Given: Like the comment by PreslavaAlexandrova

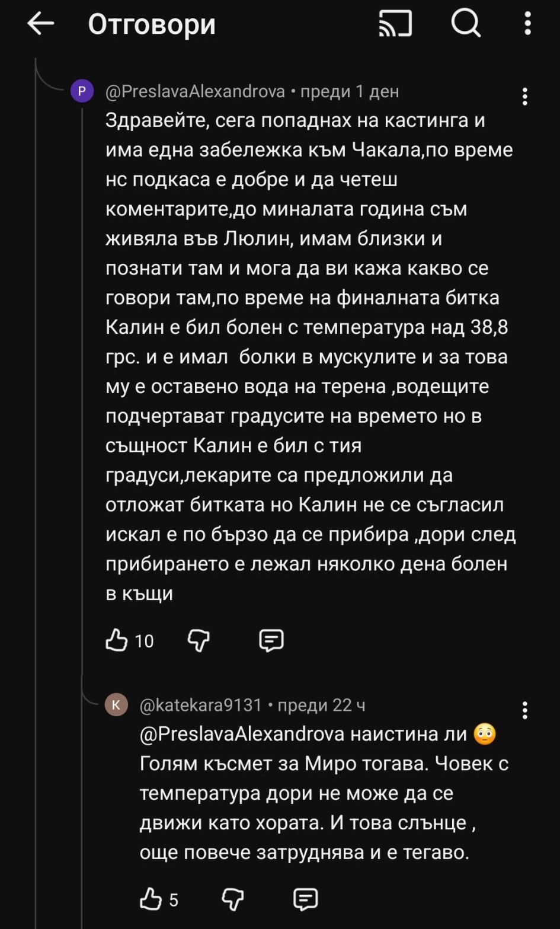Looking at the screenshot, I should coord(117,640).
